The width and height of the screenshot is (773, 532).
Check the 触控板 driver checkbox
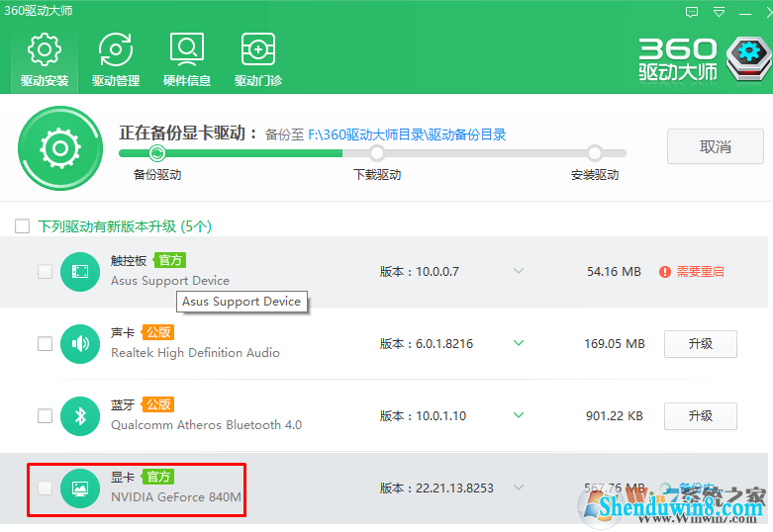(45, 271)
